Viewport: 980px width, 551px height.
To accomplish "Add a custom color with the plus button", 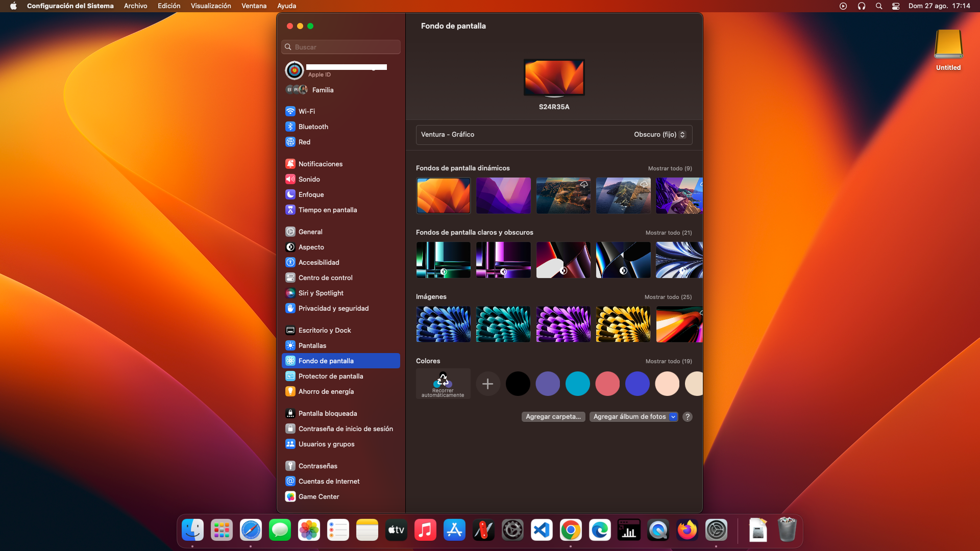I will pyautogui.click(x=487, y=384).
